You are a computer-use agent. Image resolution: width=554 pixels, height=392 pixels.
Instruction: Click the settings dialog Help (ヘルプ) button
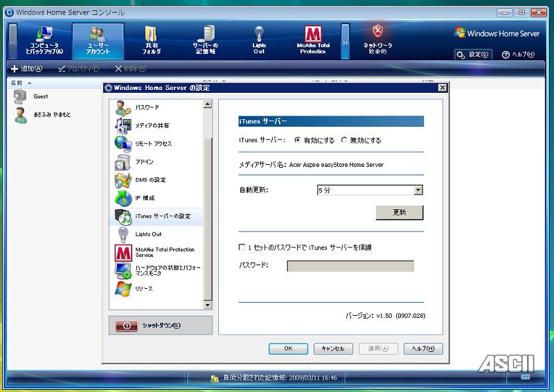click(423, 348)
